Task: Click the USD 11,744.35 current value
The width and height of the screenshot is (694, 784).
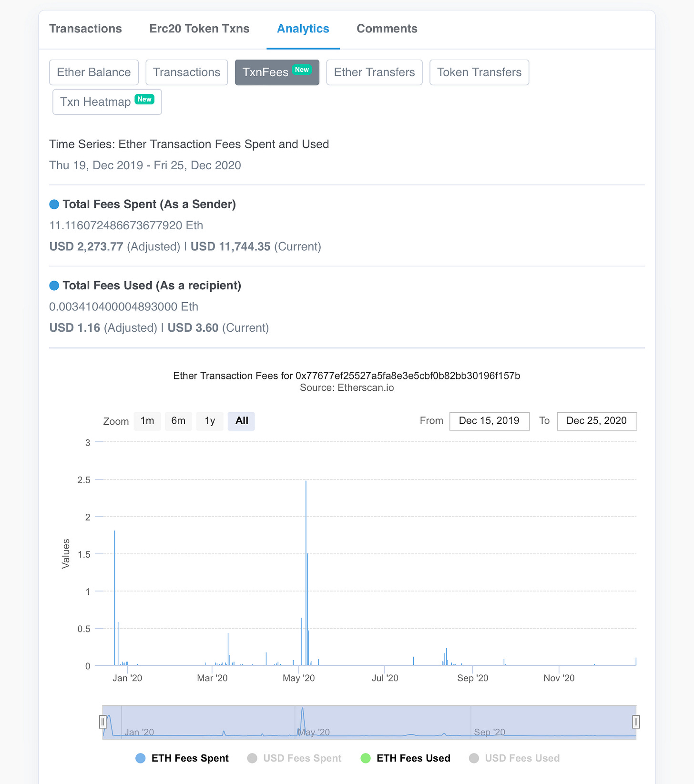Action: [x=231, y=246]
